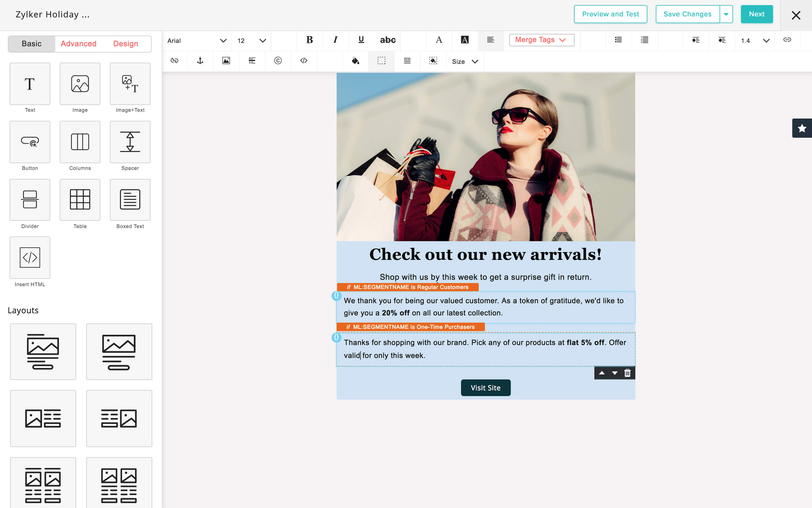The image size is (812, 508).
Task: Choose the layout with image above centered text
Action: (119, 352)
